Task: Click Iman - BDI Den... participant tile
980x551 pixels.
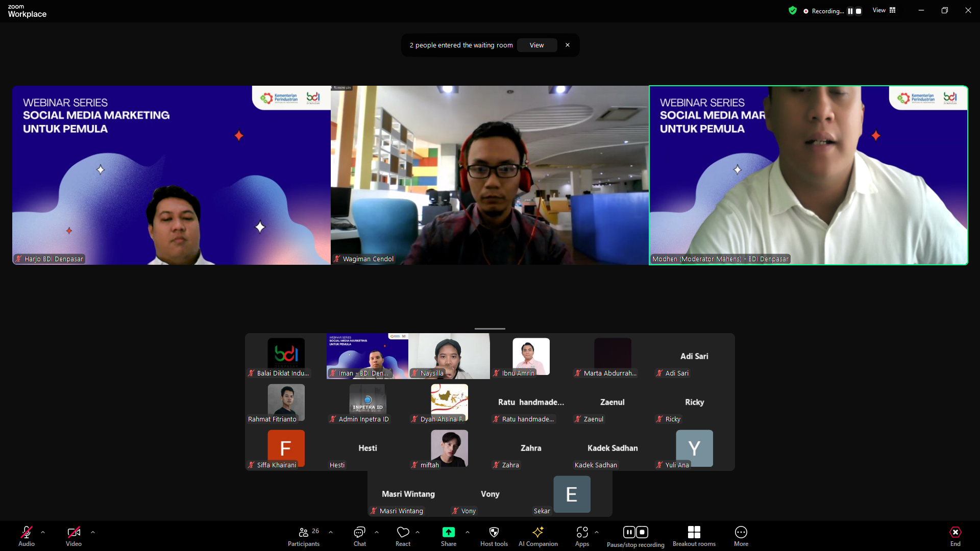Action: click(367, 356)
